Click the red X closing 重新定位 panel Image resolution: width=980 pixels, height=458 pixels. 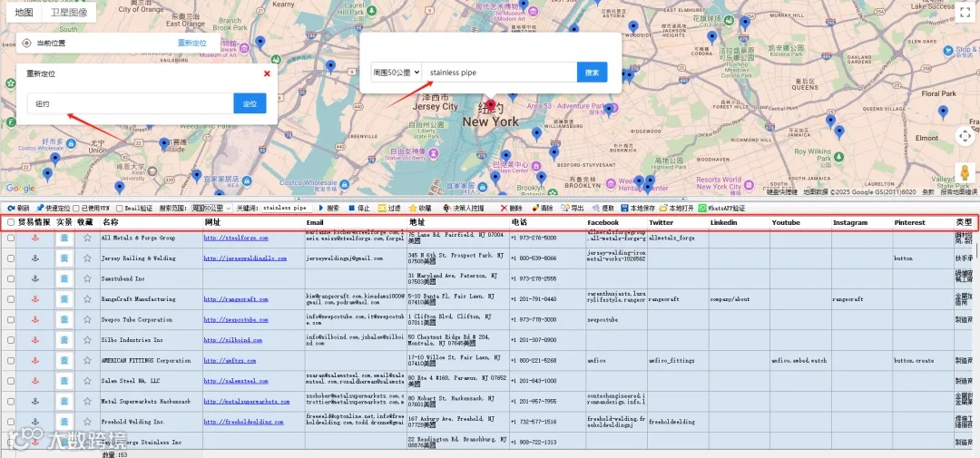(267, 73)
